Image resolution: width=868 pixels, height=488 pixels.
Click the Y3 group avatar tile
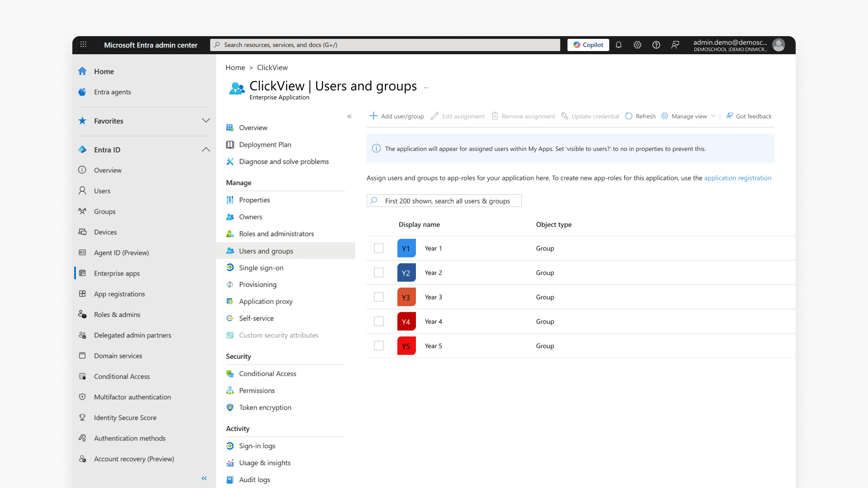click(x=406, y=297)
